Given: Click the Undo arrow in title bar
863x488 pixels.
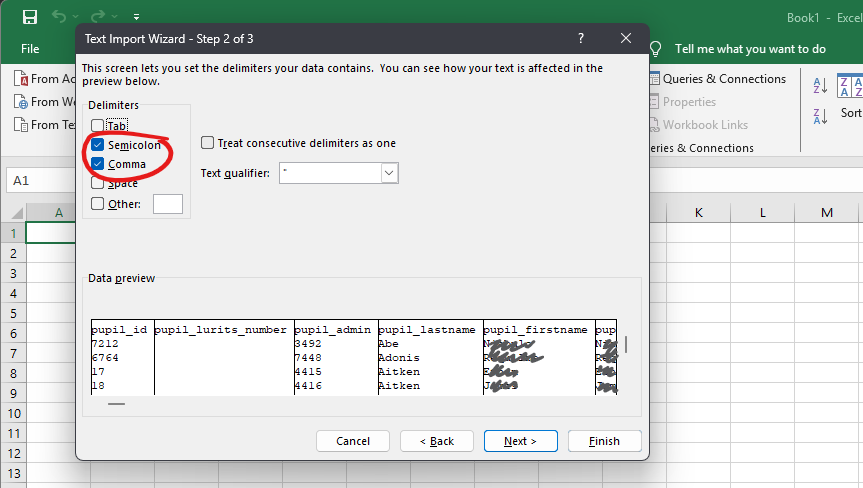Looking at the screenshot, I should (59, 17).
